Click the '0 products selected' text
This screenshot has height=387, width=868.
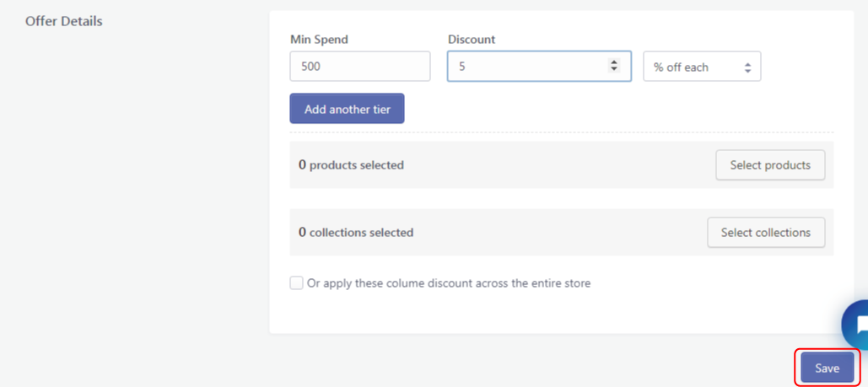pos(351,165)
